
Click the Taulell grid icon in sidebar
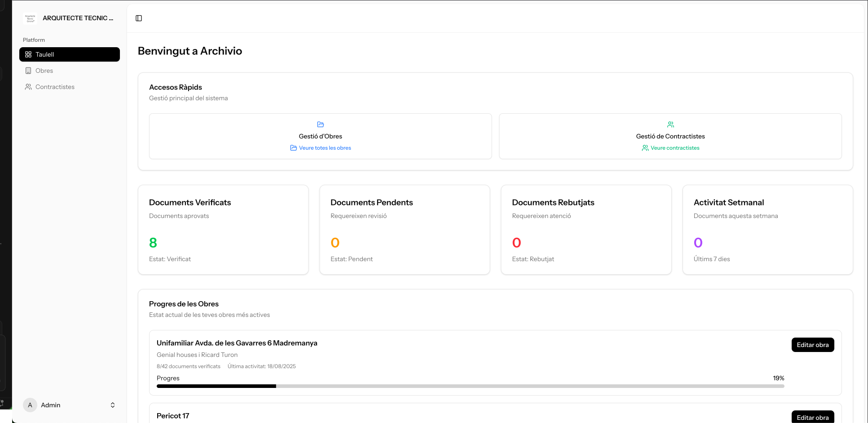point(28,54)
